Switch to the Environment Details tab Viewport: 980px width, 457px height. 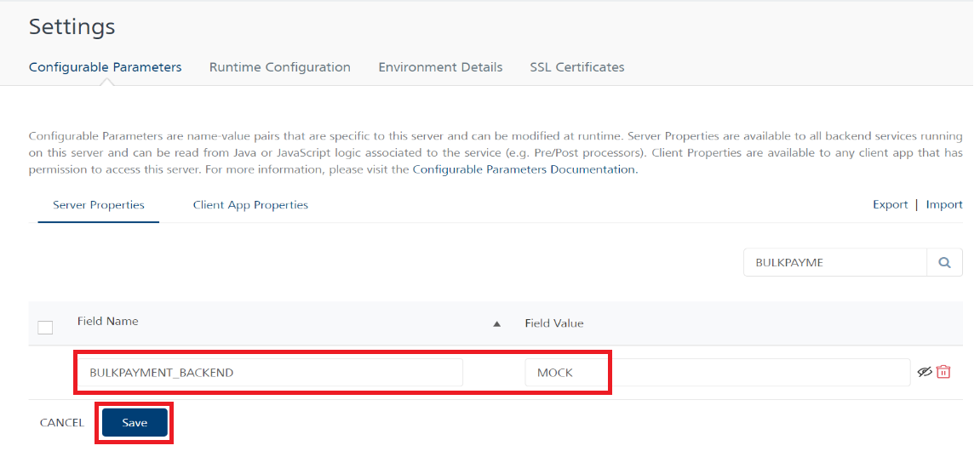click(x=440, y=66)
